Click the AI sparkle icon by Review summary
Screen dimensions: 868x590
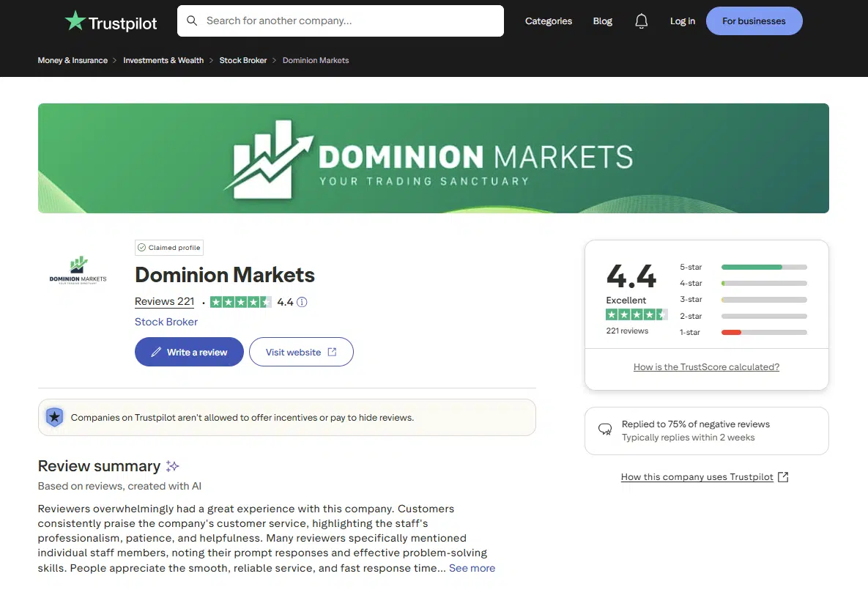173,466
